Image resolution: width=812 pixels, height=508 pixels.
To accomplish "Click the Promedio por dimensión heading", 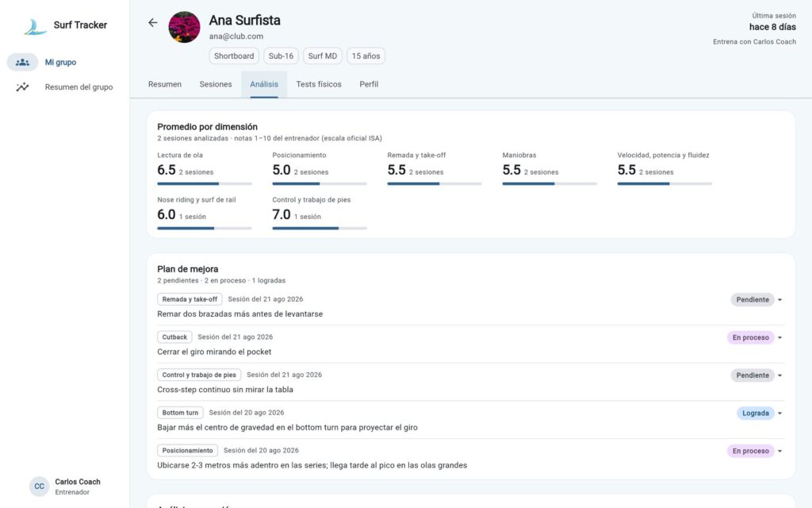I will (207, 126).
